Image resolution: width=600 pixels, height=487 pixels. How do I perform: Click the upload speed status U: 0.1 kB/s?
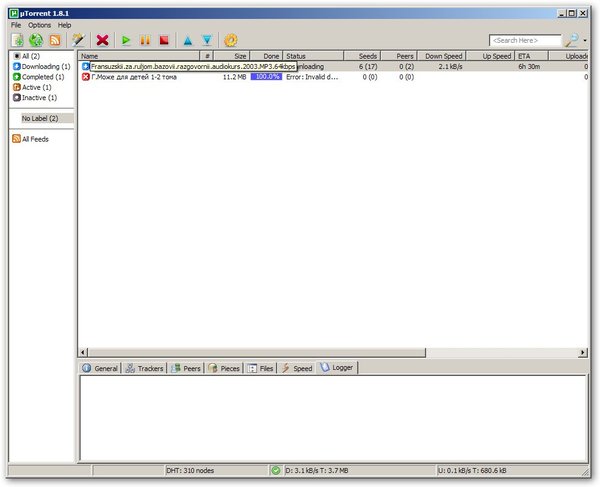pyautogui.click(x=472, y=471)
